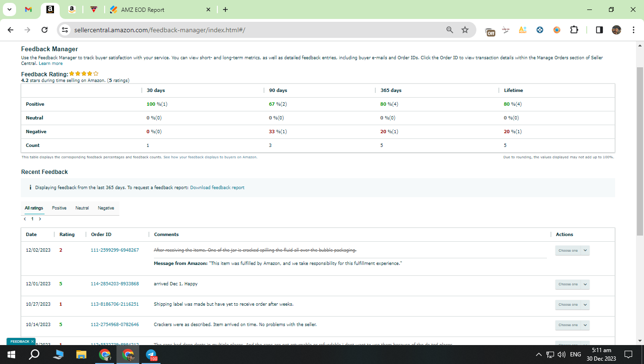Go forward to the next page
The image size is (644, 364).
pyautogui.click(x=27, y=30)
